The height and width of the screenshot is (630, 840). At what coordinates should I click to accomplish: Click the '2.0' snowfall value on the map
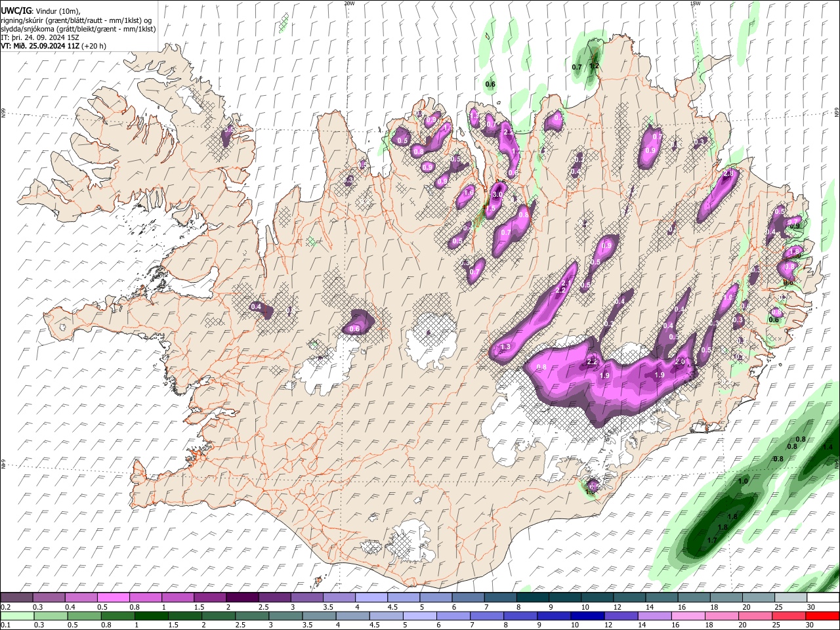click(680, 362)
